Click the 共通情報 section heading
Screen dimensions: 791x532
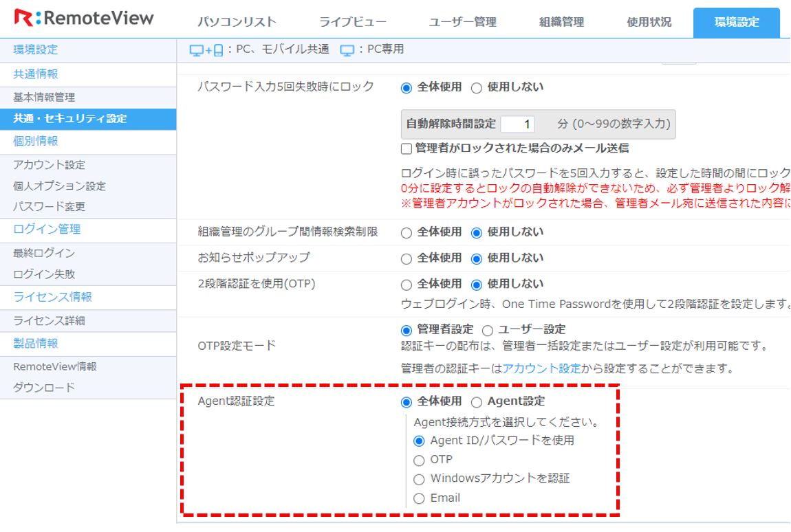click(35, 74)
